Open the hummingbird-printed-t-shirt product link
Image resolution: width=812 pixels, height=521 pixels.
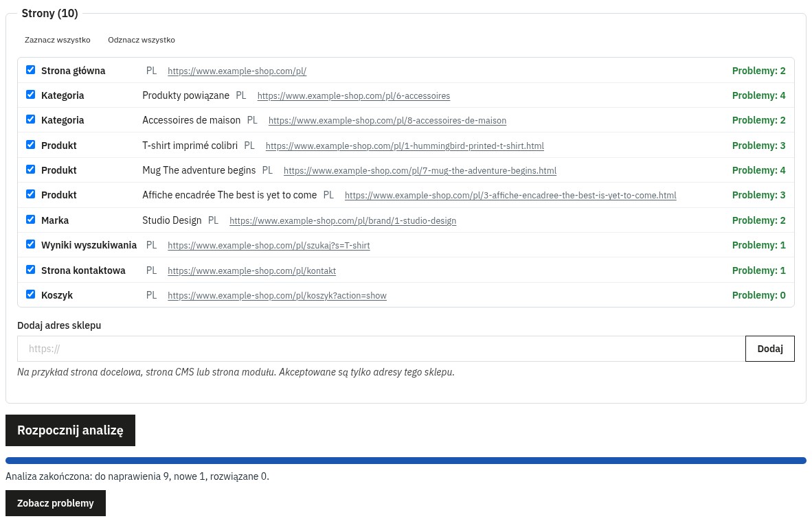coord(405,146)
